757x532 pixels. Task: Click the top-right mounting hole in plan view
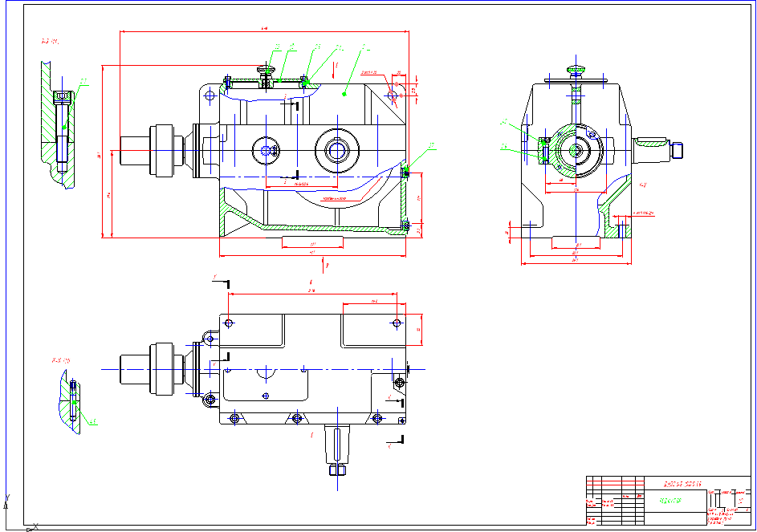pos(396,323)
